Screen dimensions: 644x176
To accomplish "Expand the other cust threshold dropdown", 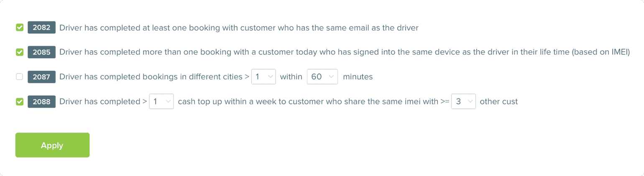I will (x=463, y=101).
